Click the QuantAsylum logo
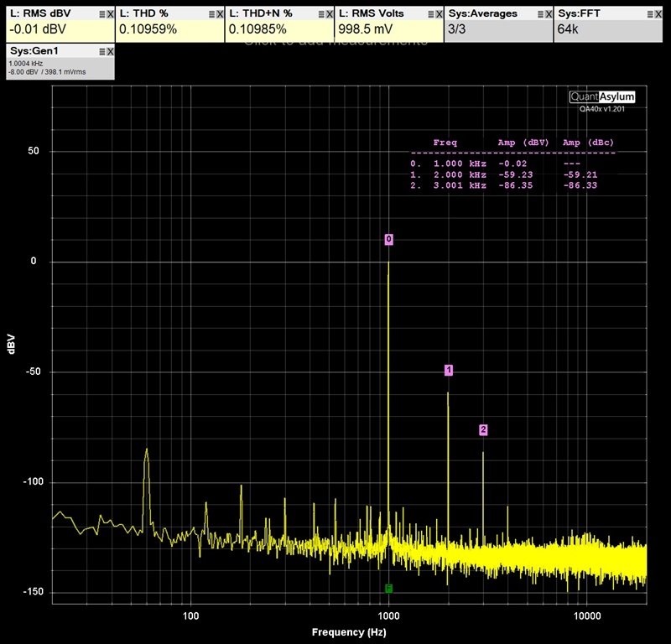This screenshot has height=644, width=671. 601,96
